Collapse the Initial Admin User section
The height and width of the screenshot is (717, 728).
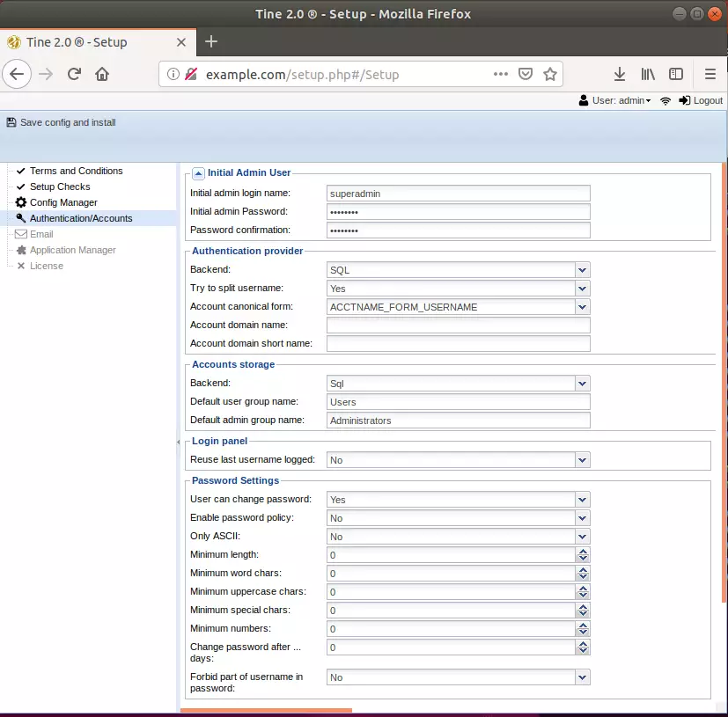pos(198,173)
